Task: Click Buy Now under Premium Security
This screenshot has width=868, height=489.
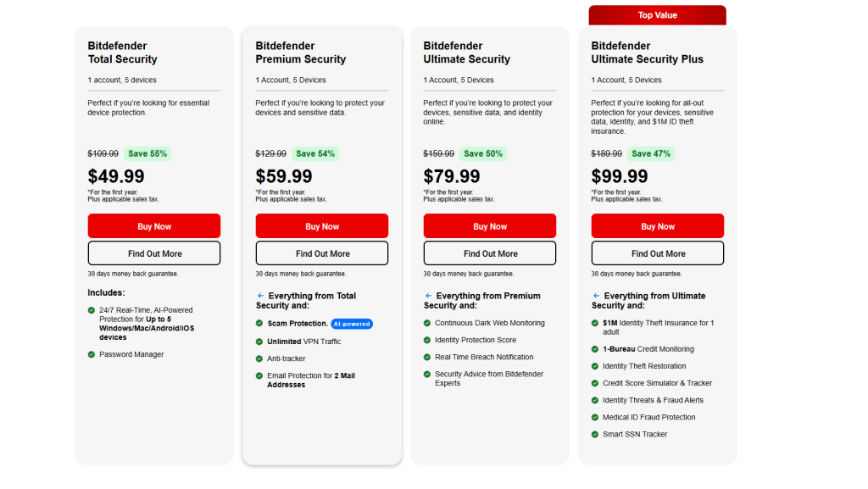Action: [321, 225]
